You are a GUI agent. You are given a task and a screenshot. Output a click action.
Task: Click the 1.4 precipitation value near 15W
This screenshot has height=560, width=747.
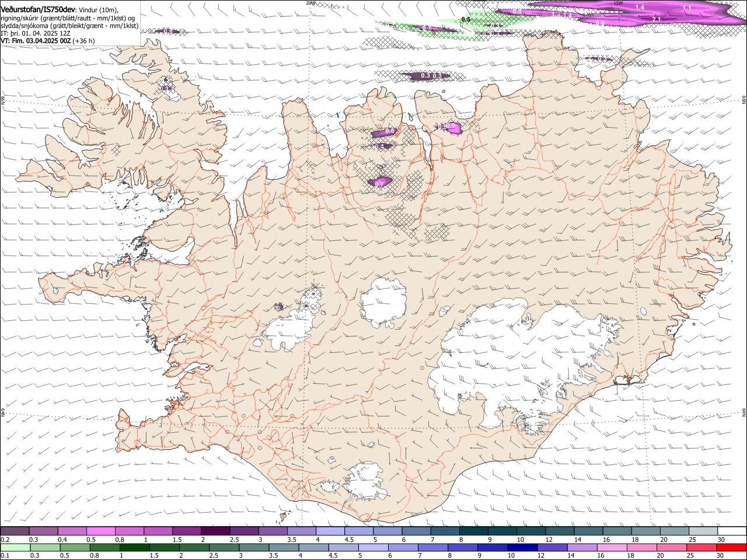pos(640,8)
